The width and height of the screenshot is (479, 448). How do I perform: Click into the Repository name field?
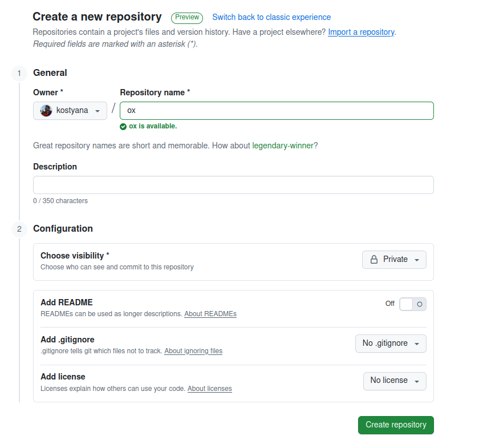click(277, 111)
